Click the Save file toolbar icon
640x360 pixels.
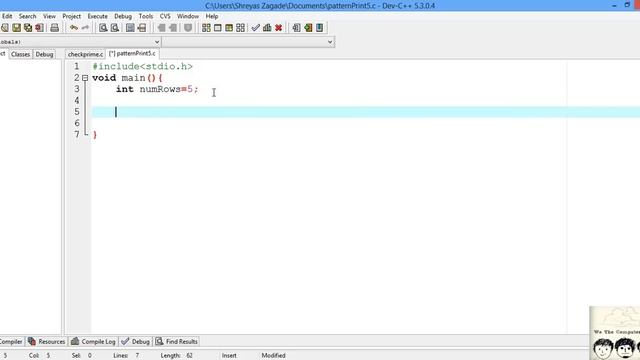click(16, 28)
